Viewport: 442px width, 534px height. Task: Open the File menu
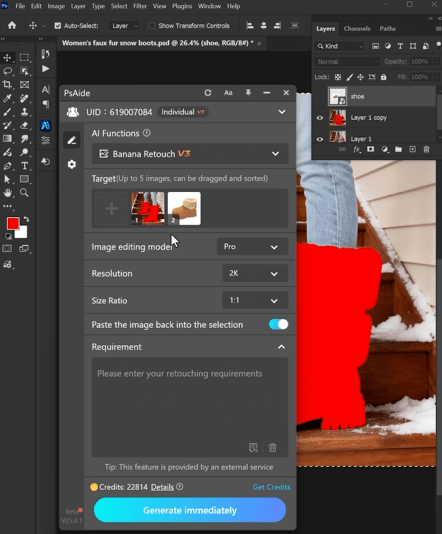click(20, 6)
